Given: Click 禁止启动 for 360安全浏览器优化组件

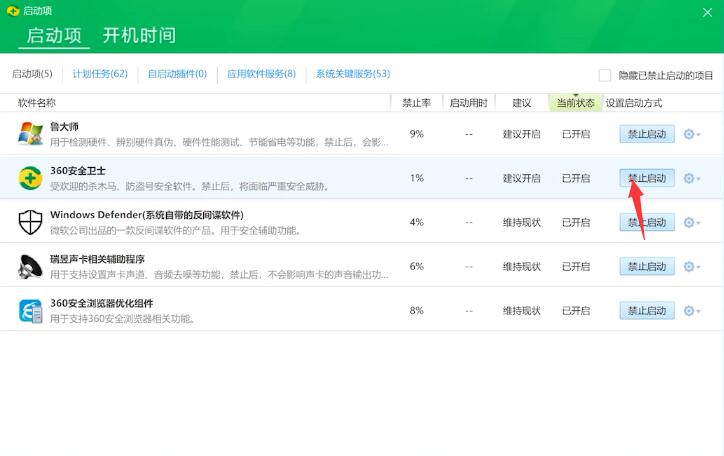Looking at the screenshot, I should [647, 311].
